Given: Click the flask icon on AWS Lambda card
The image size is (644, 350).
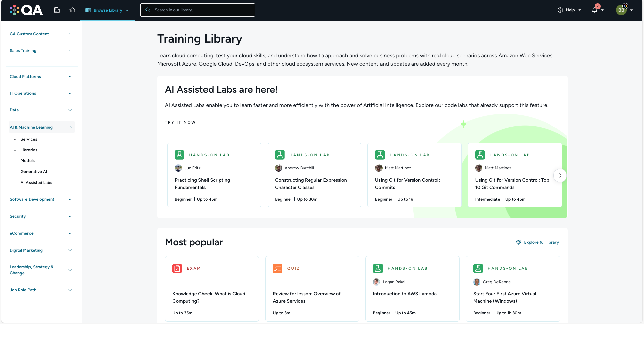Looking at the screenshot, I should [378, 268].
